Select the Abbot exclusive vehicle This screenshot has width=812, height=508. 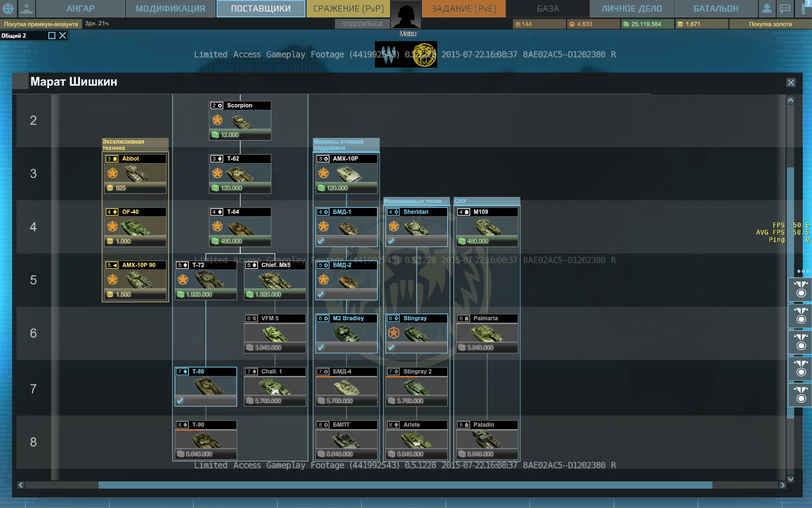pyautogui.click(x=135, y=173)
